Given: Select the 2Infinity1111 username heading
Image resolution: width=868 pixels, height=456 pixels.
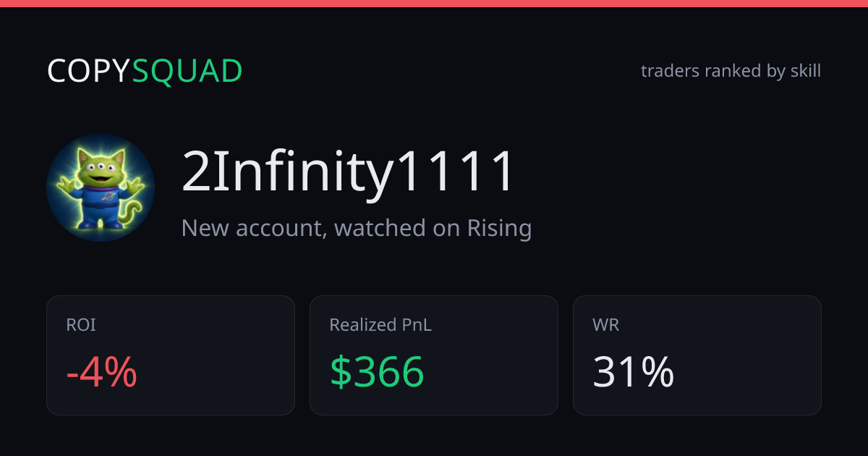Looking at the screenshot, I should point(348,172).
